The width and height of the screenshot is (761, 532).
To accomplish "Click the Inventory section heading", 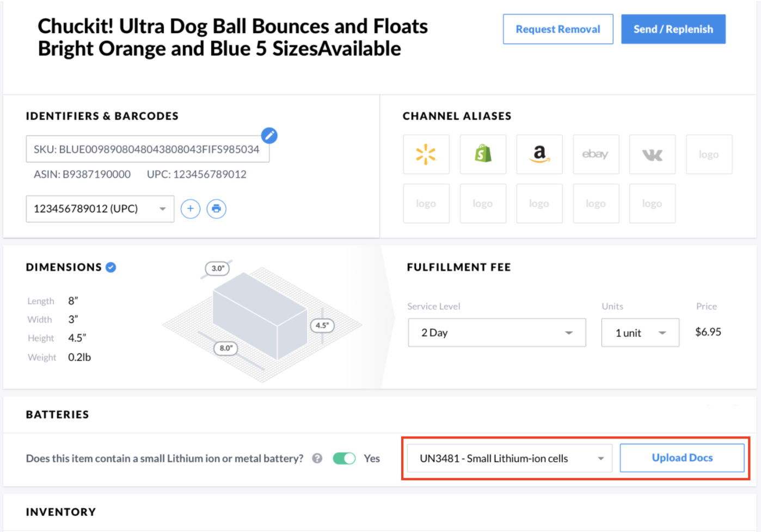I will tap(61, 512).
